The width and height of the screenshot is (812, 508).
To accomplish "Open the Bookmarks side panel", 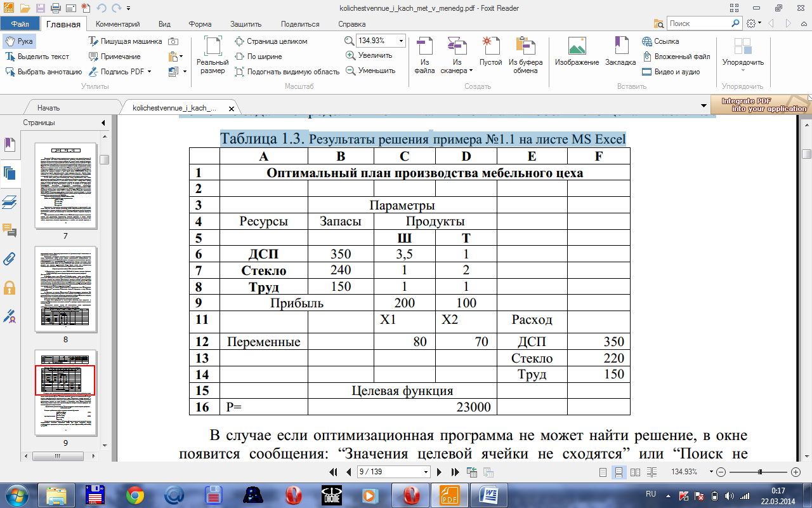I will [10, 145].
